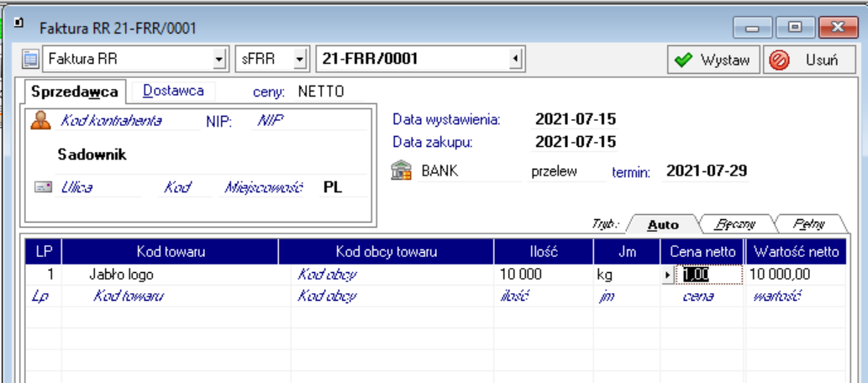
Task: Click the orange contractor person icon
Action: tap(40, 122)
